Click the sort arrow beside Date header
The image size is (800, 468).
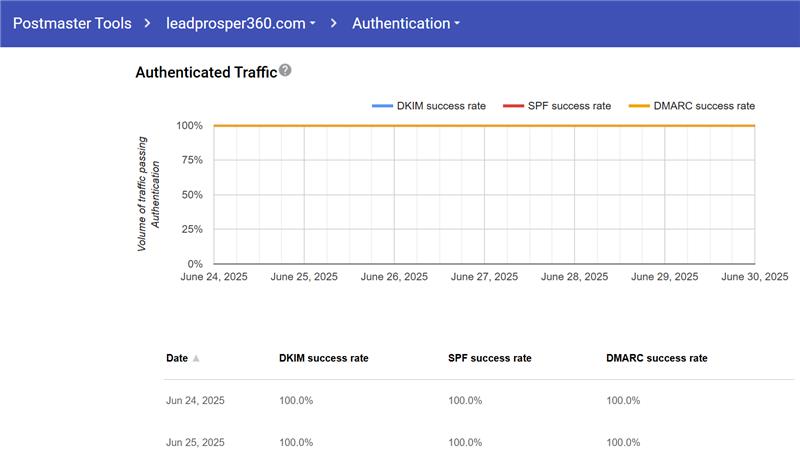(196, 358)
